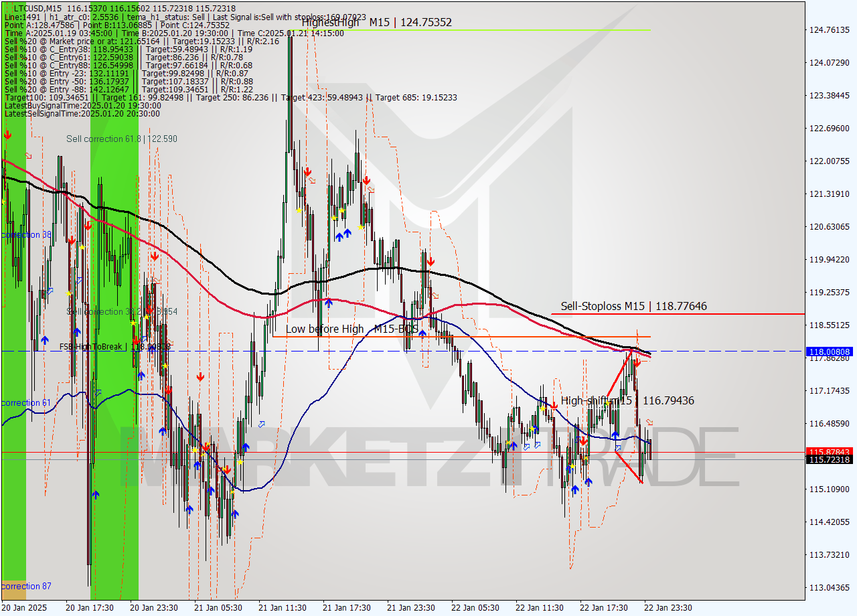
Task: Select the Sell %20 @ Entry -88 line
Action: click(129, 90)
